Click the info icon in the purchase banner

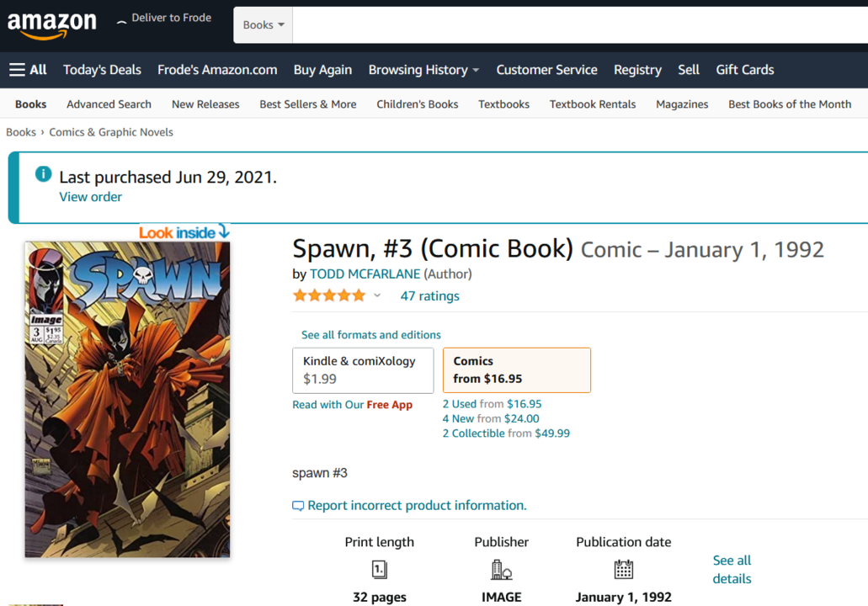[x=42, y=173]
